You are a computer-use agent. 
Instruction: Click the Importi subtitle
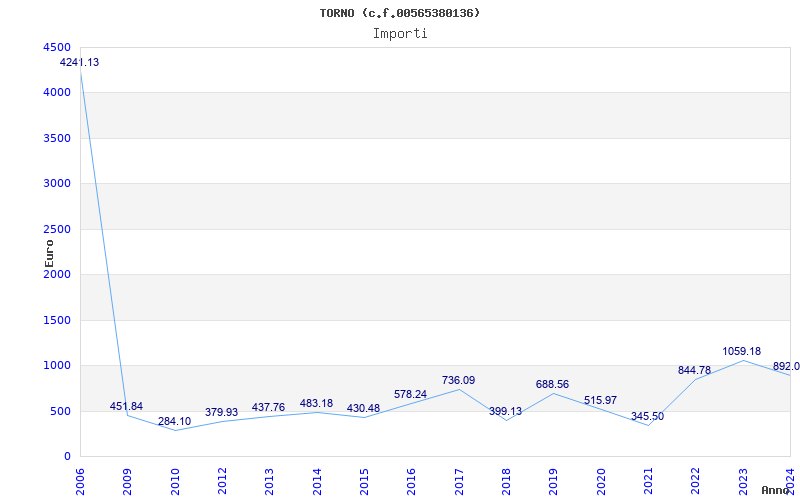(x=400, y=34)
